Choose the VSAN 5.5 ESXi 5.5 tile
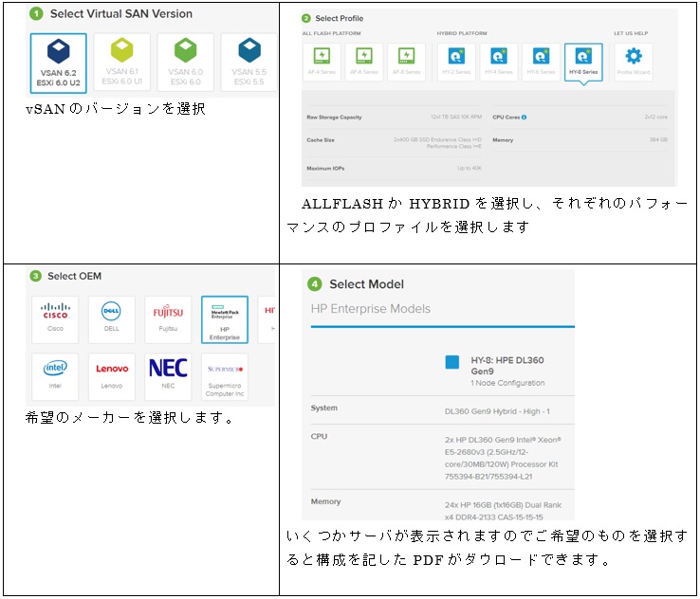Image resolution: width=700 pixels, height=599 pixels. pos(249,62)
